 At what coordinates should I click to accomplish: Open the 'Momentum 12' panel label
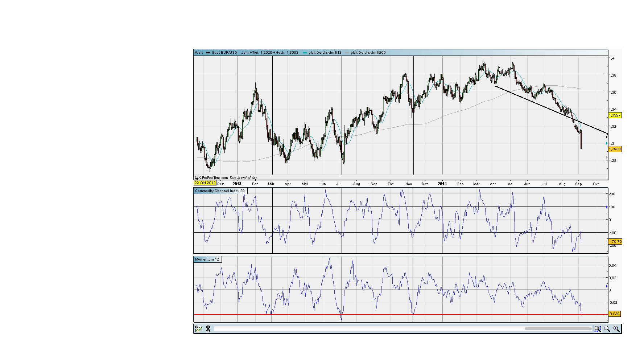pyautogui.click(x=207, y=259)
